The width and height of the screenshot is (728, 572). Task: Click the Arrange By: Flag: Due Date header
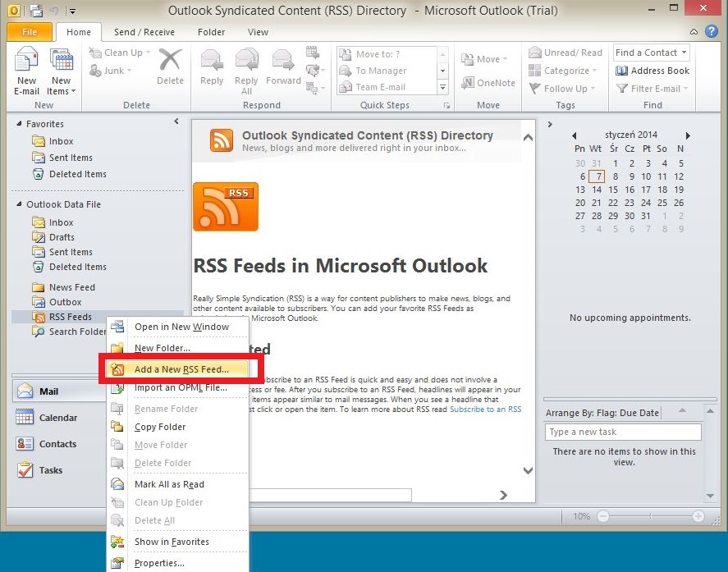602,413
